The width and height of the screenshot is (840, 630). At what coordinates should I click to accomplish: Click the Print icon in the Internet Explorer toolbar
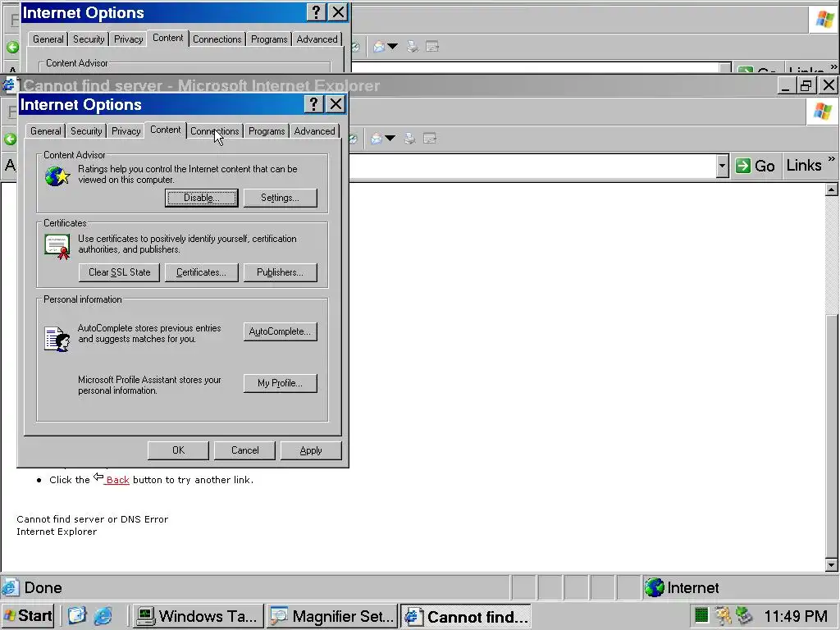click(x=410, y=139)
